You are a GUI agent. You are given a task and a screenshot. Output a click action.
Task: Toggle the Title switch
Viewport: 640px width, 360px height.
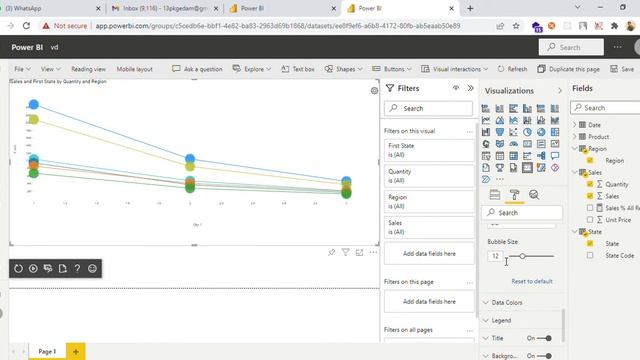(545, 338)
